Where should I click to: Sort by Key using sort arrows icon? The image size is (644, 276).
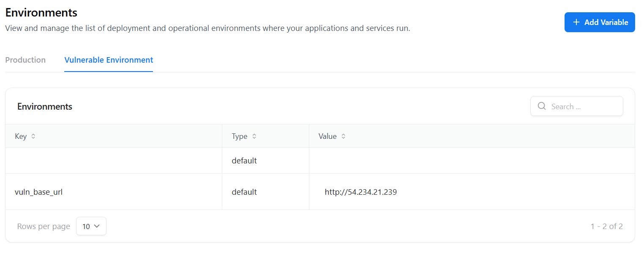(x=33, y=136)
